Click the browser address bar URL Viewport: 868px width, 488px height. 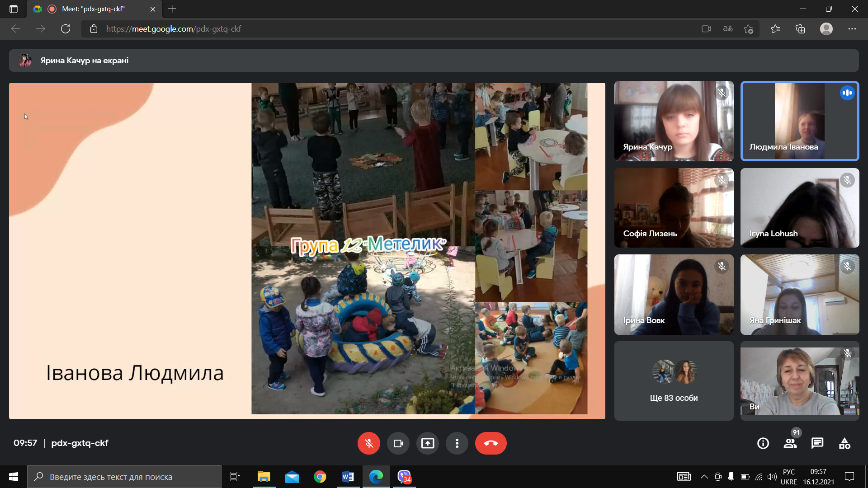(x=174, y=29)
